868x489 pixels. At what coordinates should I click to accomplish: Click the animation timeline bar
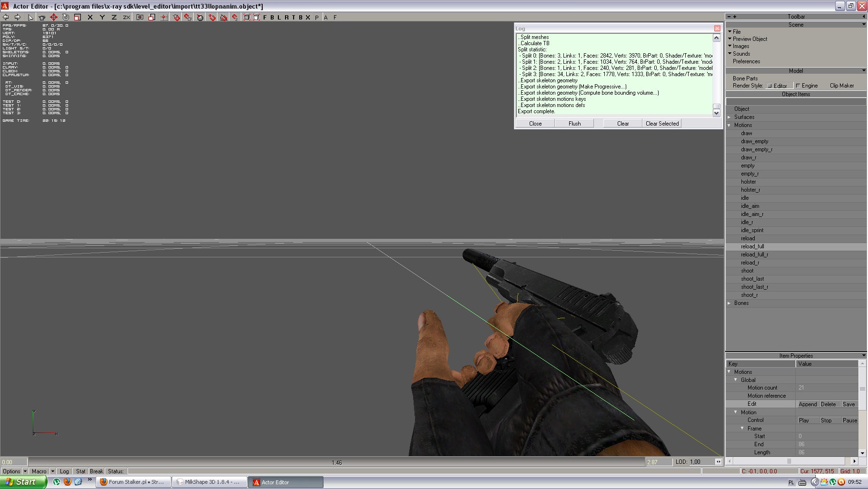point(336,462)
